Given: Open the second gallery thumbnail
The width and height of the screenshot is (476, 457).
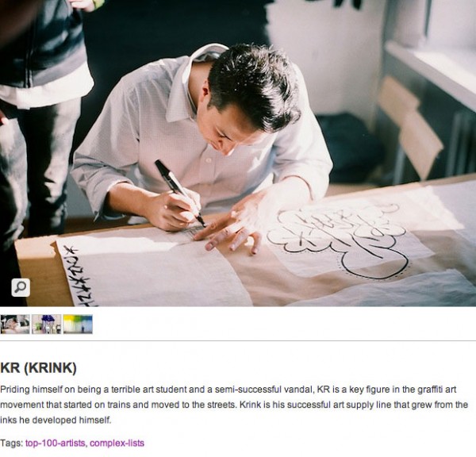Looking at the screenshot, I should click(46, 324).
